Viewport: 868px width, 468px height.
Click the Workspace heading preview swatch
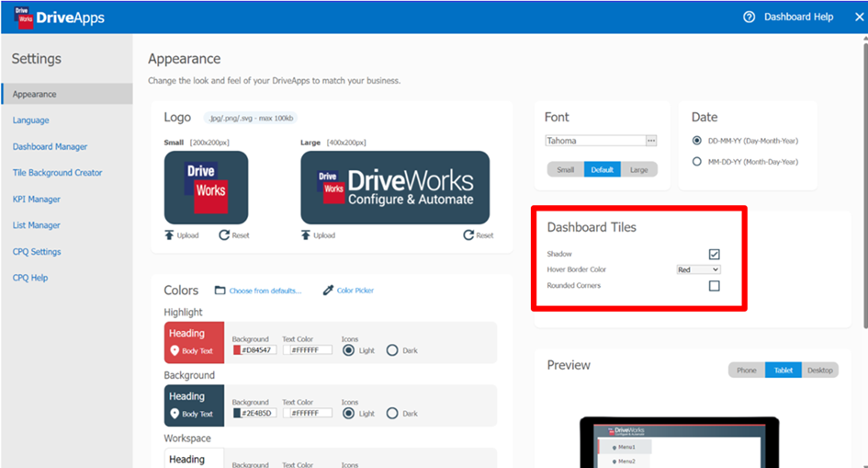pyautogui.click(x=195, y=458)
